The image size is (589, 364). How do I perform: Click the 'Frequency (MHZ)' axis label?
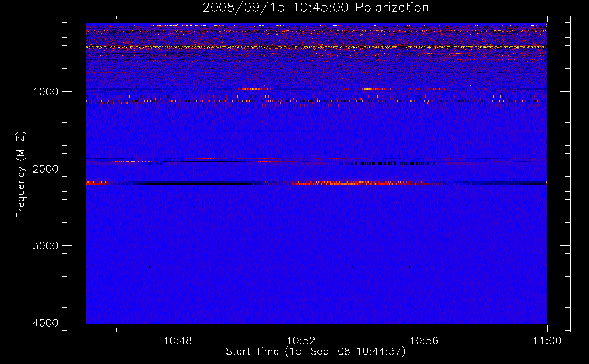coord(21,175)
